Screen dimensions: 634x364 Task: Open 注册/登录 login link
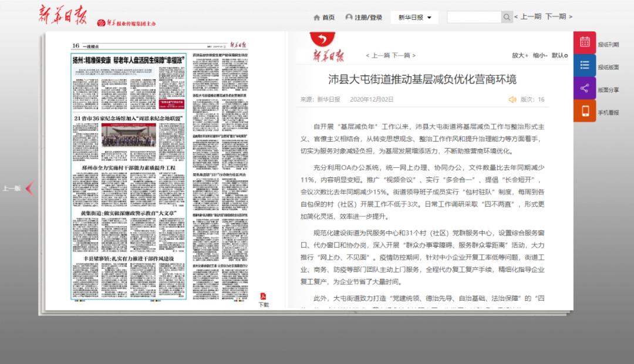click(364, 17)
